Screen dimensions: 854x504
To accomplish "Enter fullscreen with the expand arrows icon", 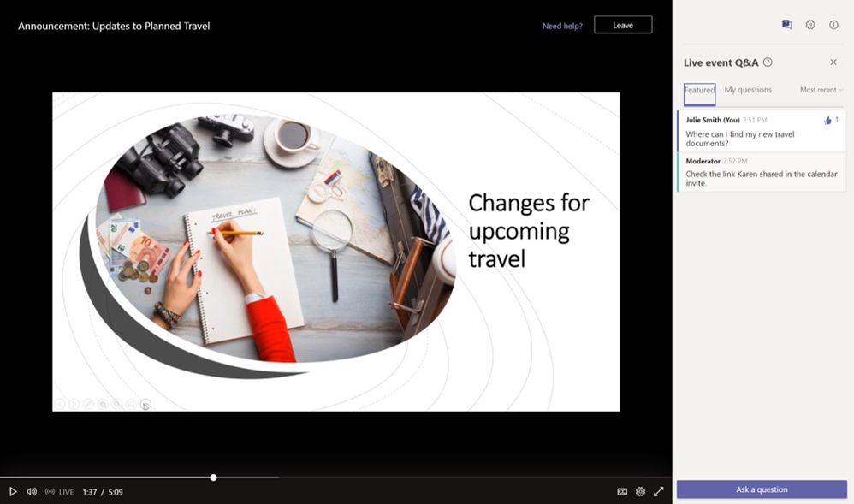I will (x=659, y=491).
